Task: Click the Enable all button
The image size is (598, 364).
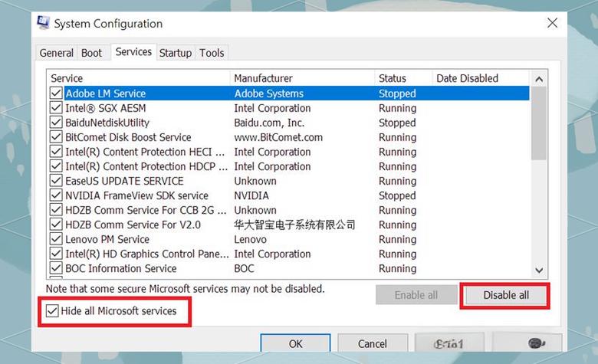Action: click(x=416, y=295)
